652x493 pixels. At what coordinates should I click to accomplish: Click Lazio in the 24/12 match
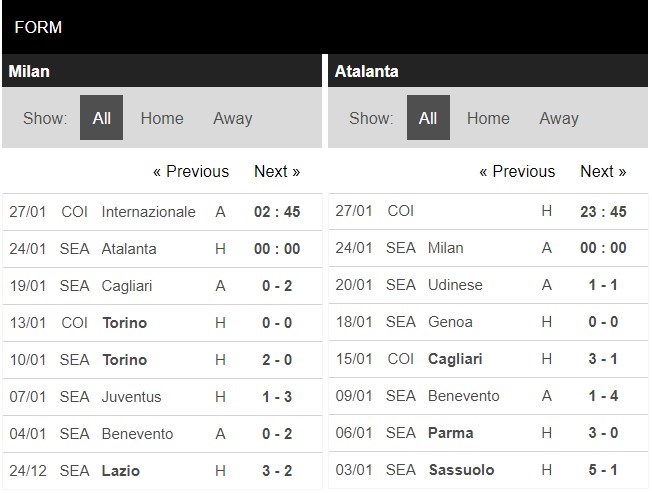point(121,471)
